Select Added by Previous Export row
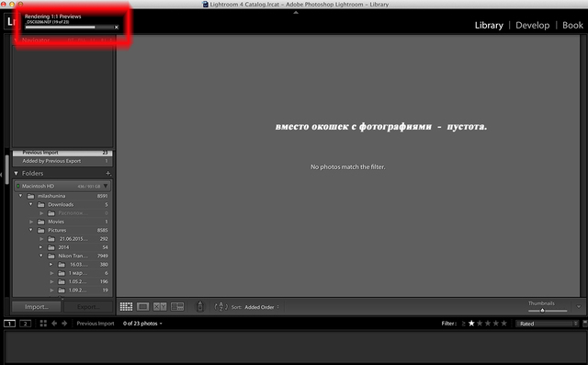The image size is (588, 365). pyautogui.click(x=62, y=161)
